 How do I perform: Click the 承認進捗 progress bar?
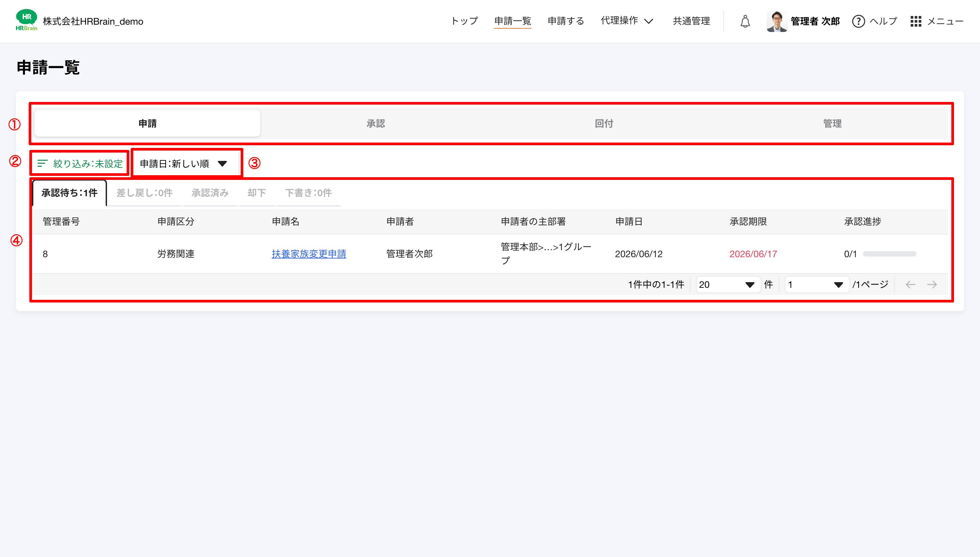click(889, 254)
